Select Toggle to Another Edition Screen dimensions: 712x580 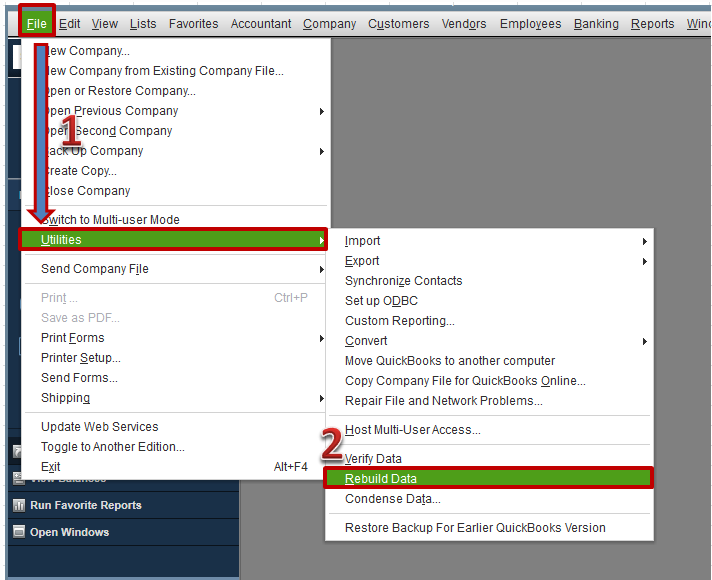click(113, 447)
